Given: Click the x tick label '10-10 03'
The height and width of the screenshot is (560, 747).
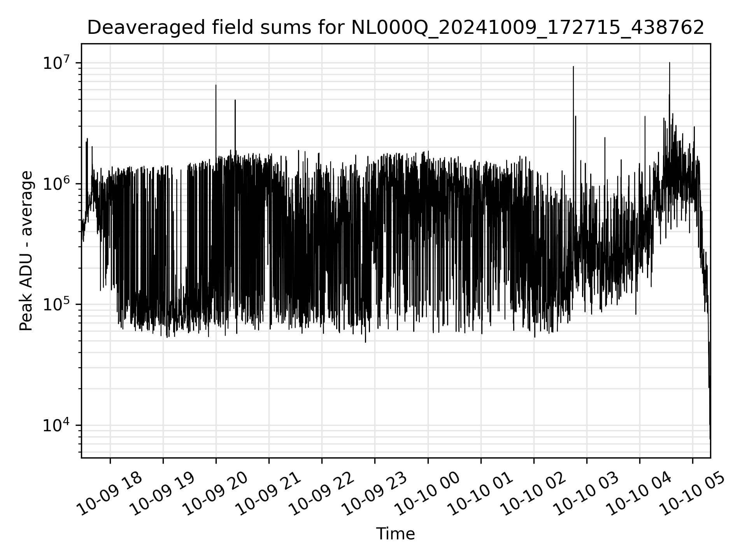Looking at the screenshot, I should tap(587, 493).
